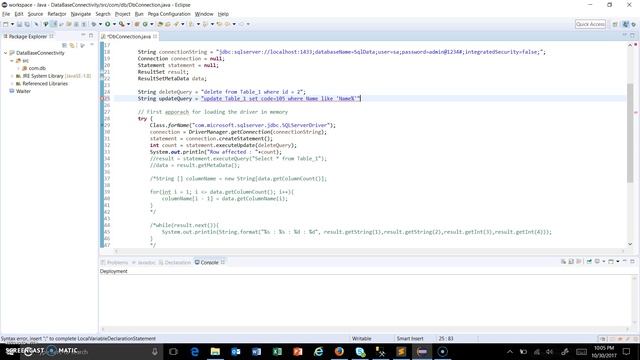Toggle Pin Console button
640x360 pixels.
coord(589,261)
